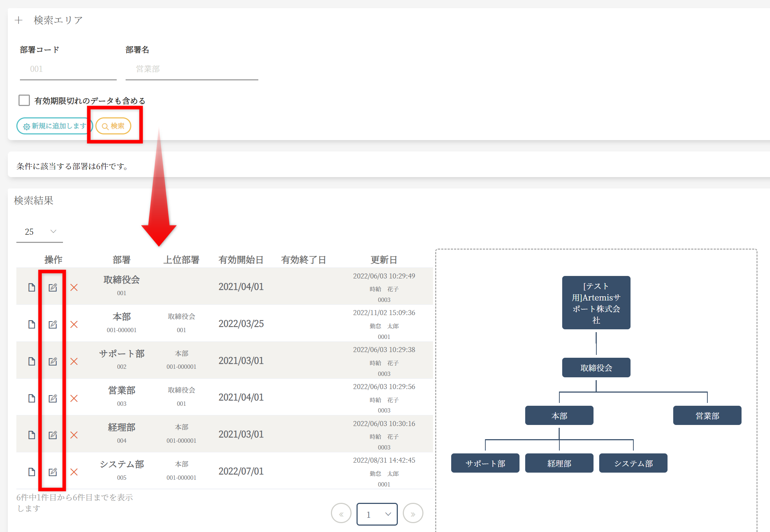Click document icon in 本部 row
This screenshot has height=532, width=770.
click(32, 324)
